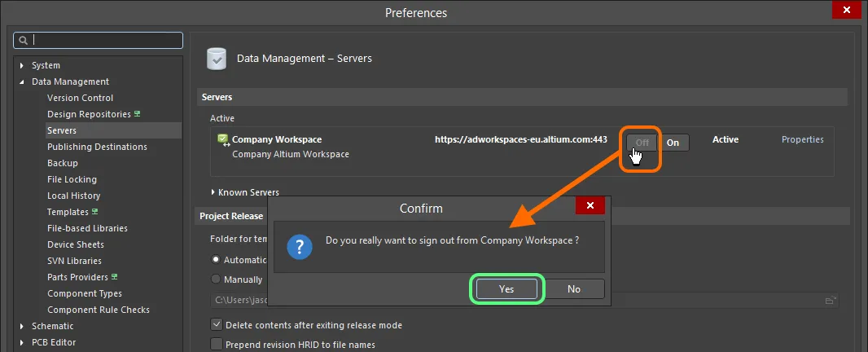This screenshot has height=352, width=868.
Task: Click the green icon beside Design Repositories
Action: coord(138,113)
